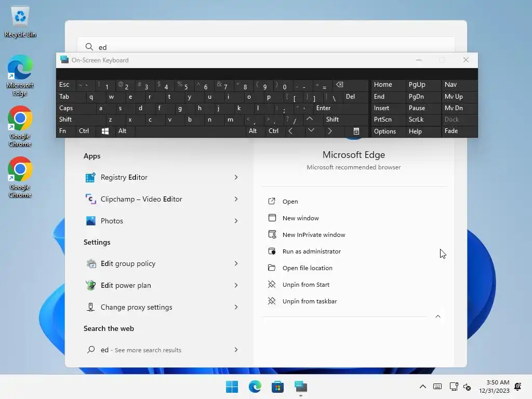Image resolution: width=532 pixels, height=399 pixels.
Task: Toggle the ScrLk key
Action: [x=423, y=119]
